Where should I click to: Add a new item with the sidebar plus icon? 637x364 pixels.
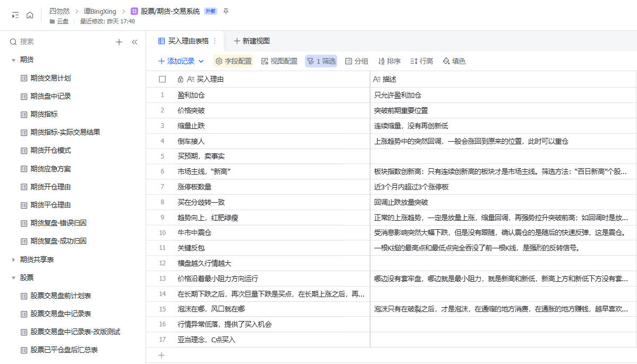pyautogui.click(x=119, y=42)
